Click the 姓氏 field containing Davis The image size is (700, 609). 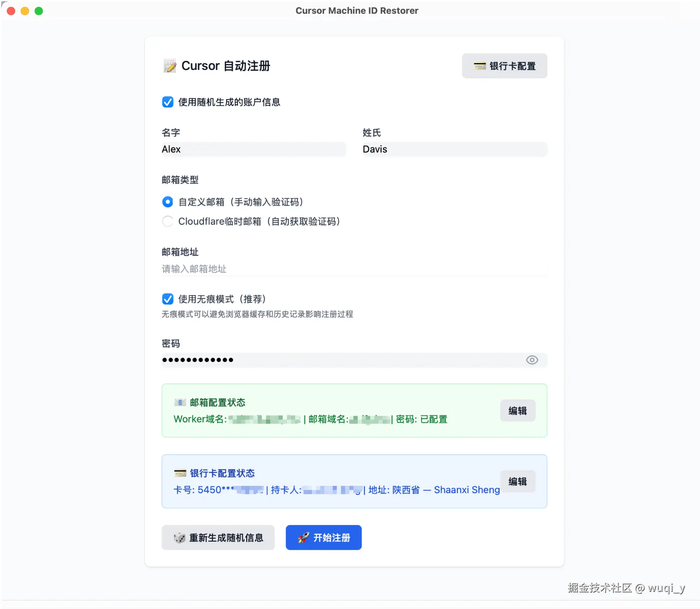[455, 149]
